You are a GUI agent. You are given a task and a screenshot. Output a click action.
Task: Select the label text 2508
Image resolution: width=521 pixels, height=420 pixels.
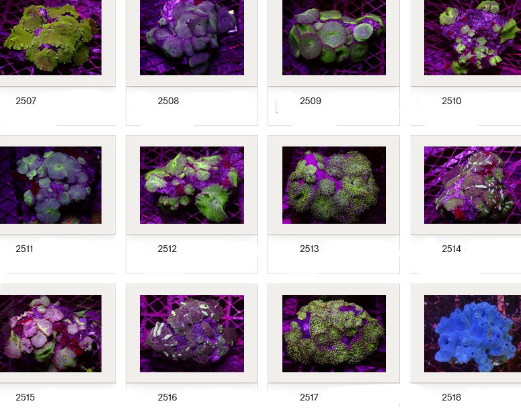pos(168,101)
